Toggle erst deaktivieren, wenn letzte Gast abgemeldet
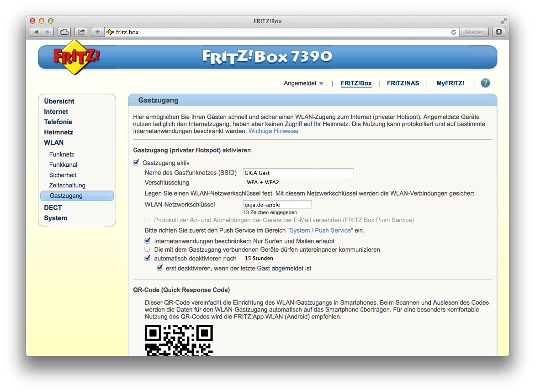Image resolution: width=535 pixels, height=392 pixels. click(159, 268)
